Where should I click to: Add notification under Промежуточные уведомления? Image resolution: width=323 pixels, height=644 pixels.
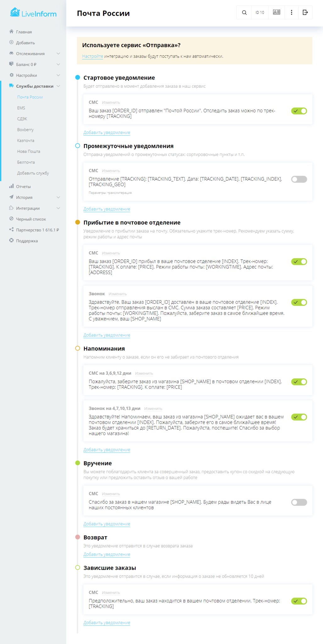click(107, 209)
